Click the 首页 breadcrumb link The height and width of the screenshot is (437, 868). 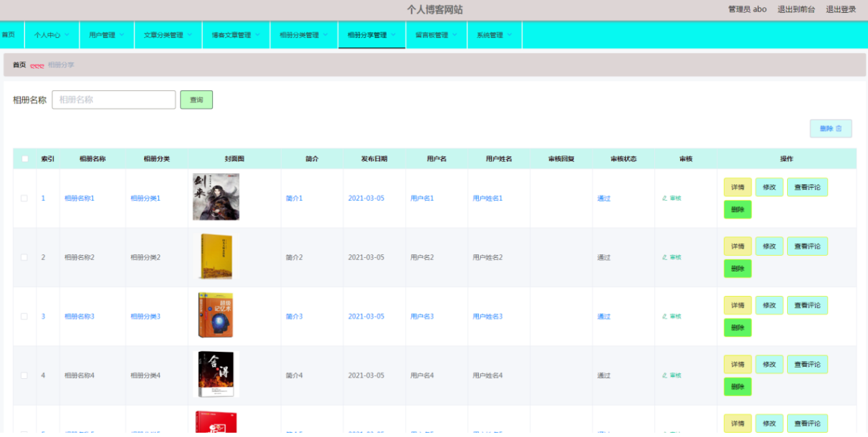(19, 64)
